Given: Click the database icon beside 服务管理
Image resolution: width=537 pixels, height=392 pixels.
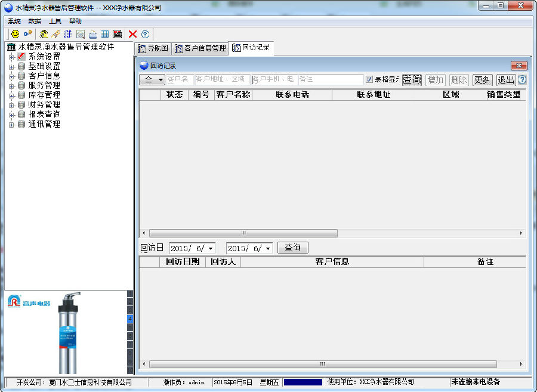Looking at the screenshot, I should [x=21, y=85].
